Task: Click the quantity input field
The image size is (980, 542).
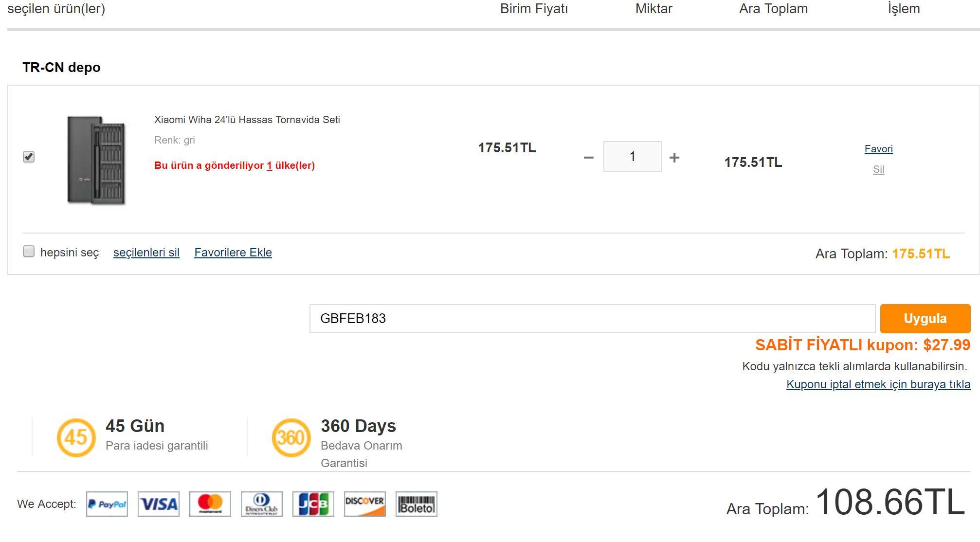Action: [632, 157]
